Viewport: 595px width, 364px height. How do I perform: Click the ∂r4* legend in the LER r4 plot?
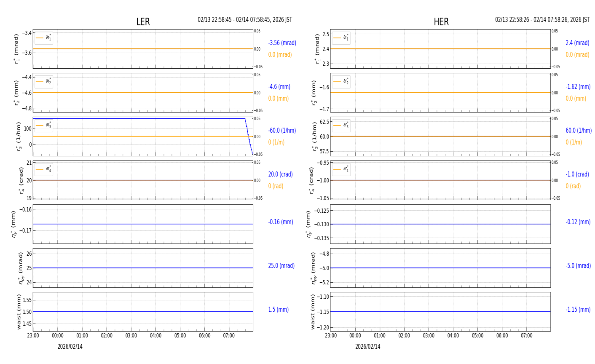tap(44, 169)
